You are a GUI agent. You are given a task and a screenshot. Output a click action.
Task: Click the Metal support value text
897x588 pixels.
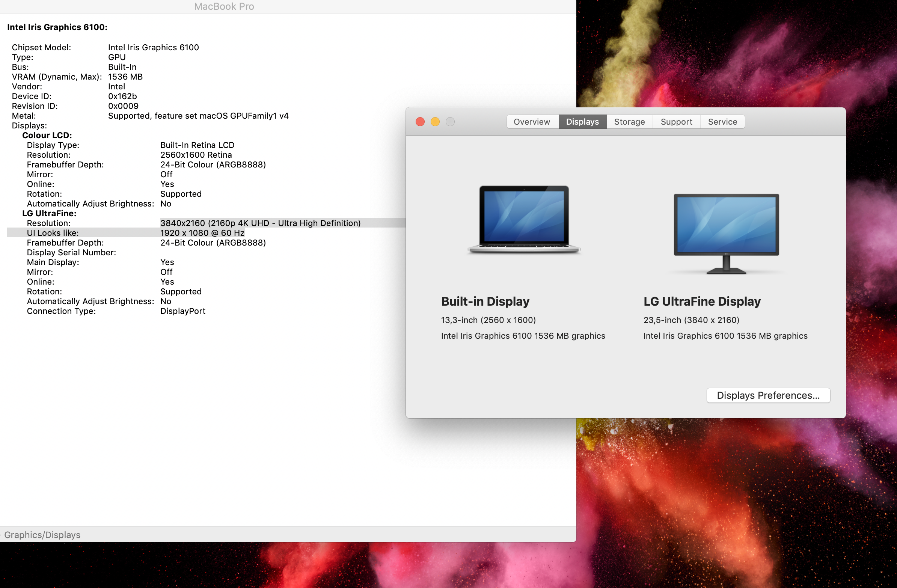pos(198,116)
